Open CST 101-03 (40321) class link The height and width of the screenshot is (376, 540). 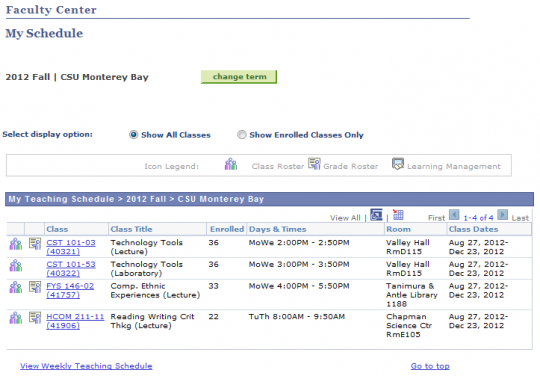(x=71, y=247)
